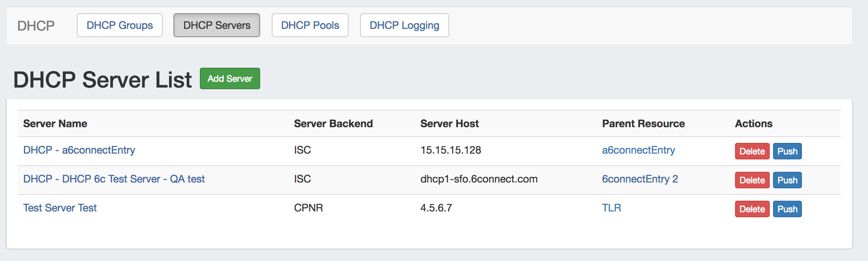868x261 pixels.
Task: Click the Server Backend column header
Action: click(x=333, y=123)
